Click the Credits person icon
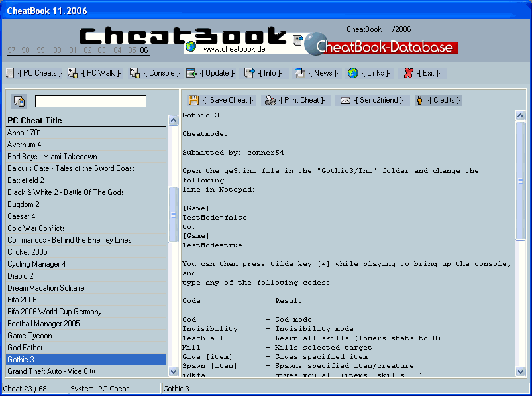This screenshot has width=532, height=396. (419, 100)
